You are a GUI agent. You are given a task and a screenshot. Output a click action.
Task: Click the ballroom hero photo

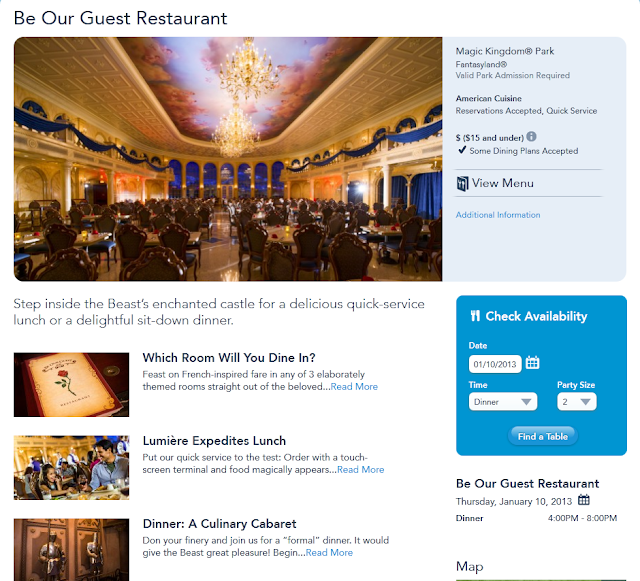(x=228, y=159)
